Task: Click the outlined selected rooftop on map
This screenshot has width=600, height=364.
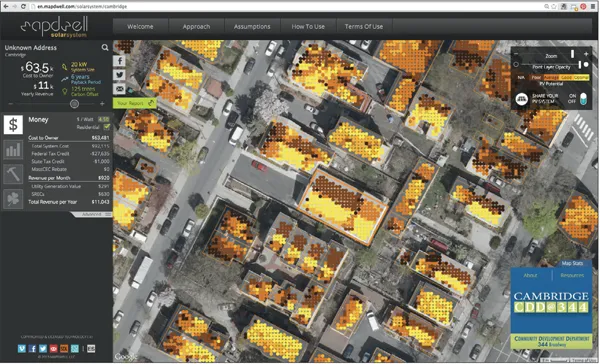Action: (343, 207)
